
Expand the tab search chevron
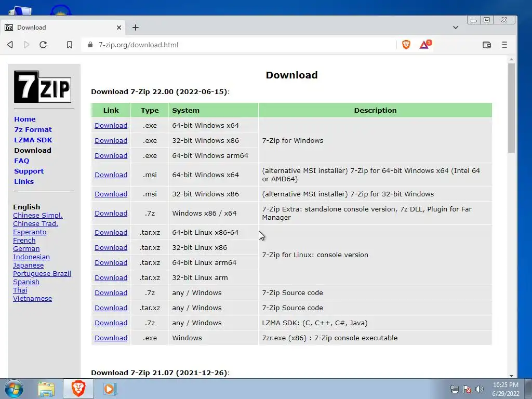(x=455, y=28)
